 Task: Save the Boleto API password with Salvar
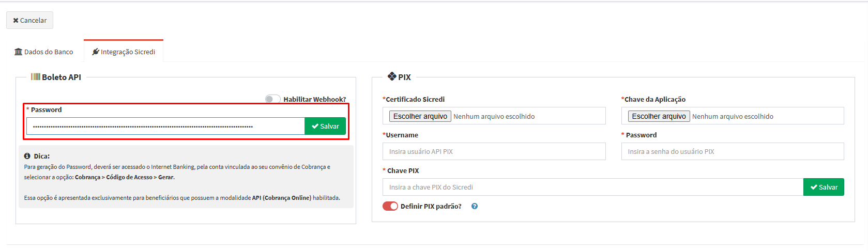[325, 126]
